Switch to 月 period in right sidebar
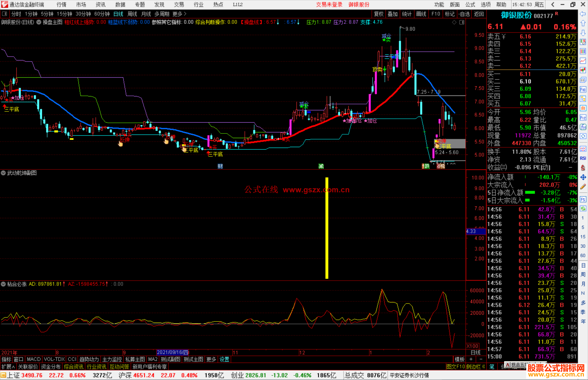The image size is (588, 380). [x=583, y=284]
